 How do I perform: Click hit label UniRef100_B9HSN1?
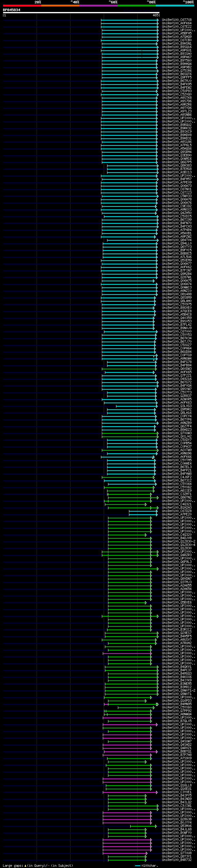click(176, 43)
